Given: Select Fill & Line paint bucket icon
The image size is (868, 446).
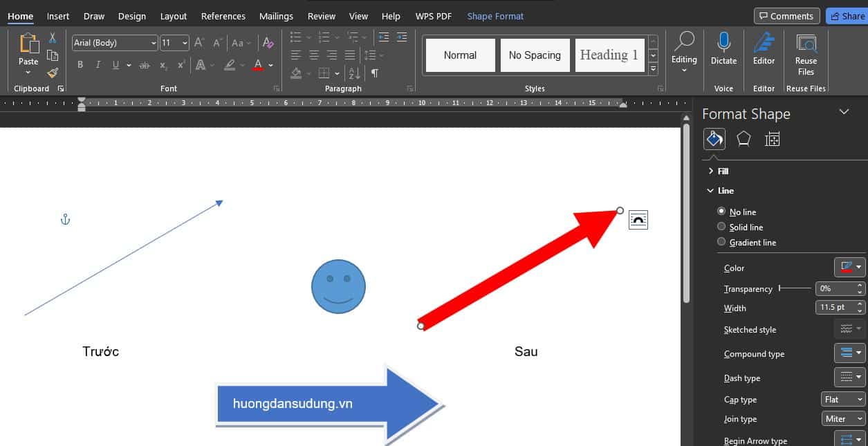Looking at the screenshot, I should (714, 139).
